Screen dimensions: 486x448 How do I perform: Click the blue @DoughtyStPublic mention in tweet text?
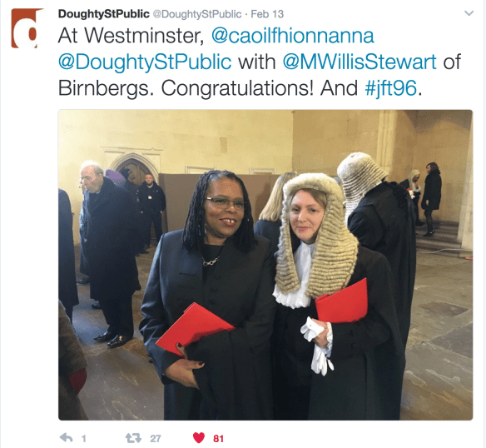[145, 62]
